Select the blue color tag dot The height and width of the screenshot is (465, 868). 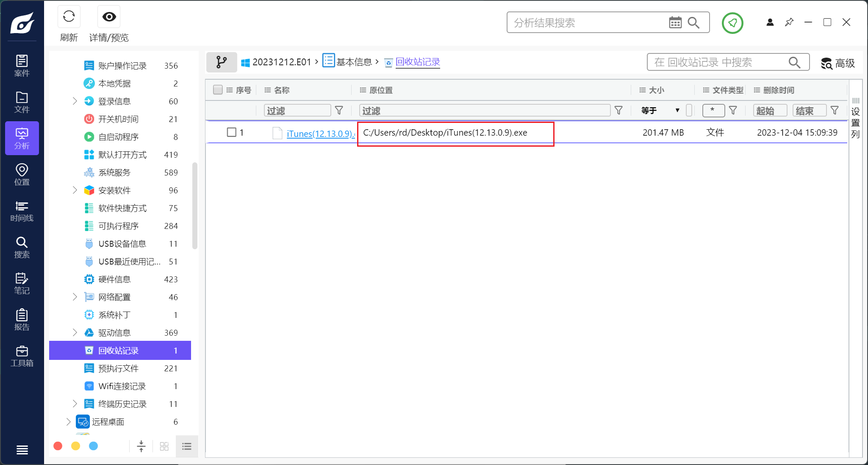(x=93, y=446)
